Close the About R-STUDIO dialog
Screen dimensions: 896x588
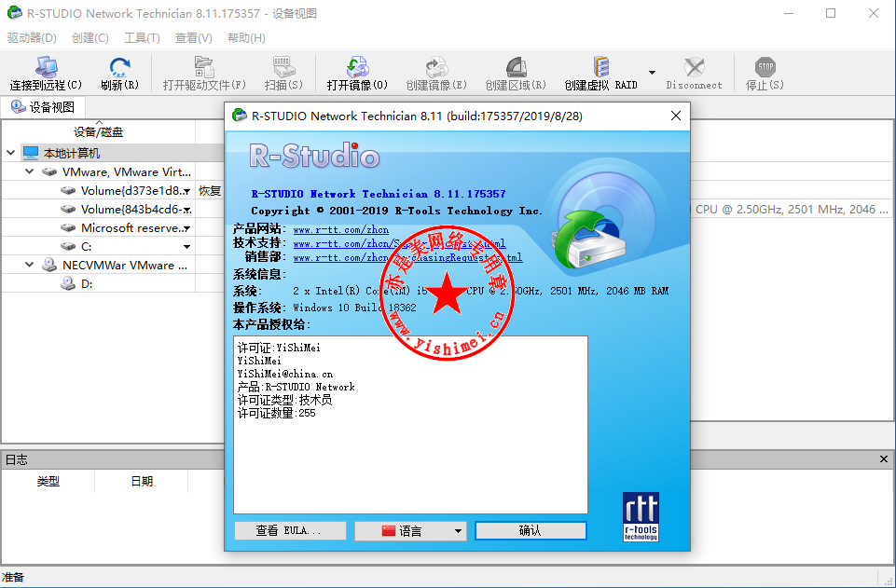(675, 116)
